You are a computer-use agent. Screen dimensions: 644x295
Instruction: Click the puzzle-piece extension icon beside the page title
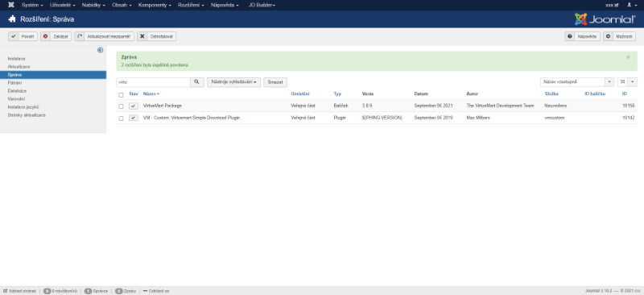(x=12, y=19)
